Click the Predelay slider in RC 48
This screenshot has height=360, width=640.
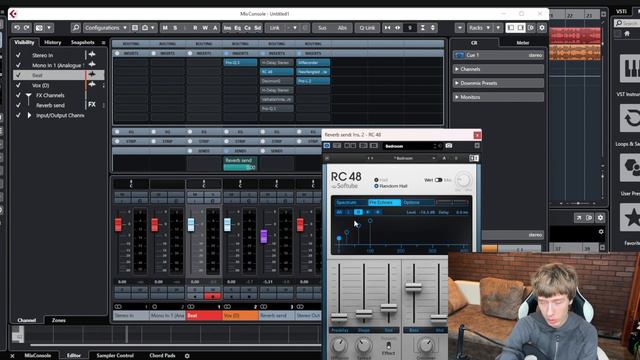(x=339, y=316)
